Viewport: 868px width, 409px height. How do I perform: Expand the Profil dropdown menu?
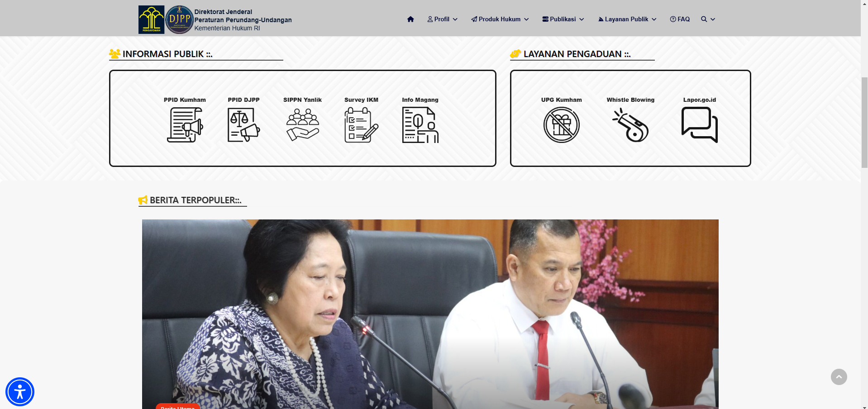coord(442,19)
